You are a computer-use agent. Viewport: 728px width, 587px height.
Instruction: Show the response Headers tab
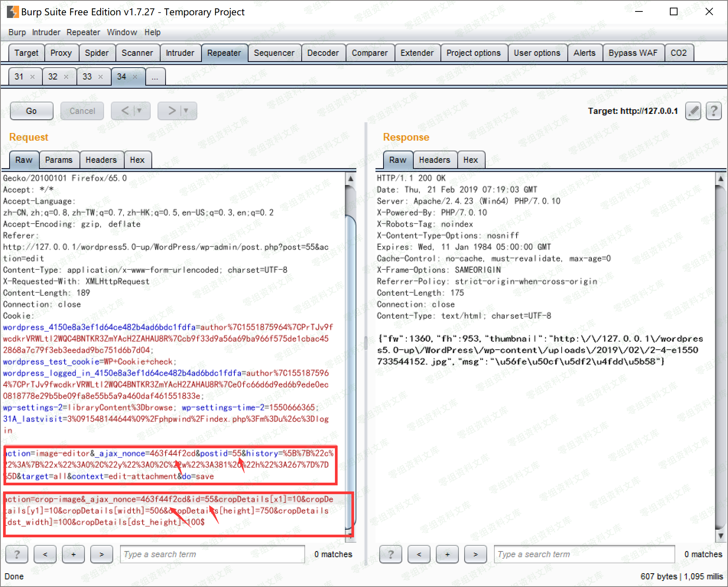434,160
